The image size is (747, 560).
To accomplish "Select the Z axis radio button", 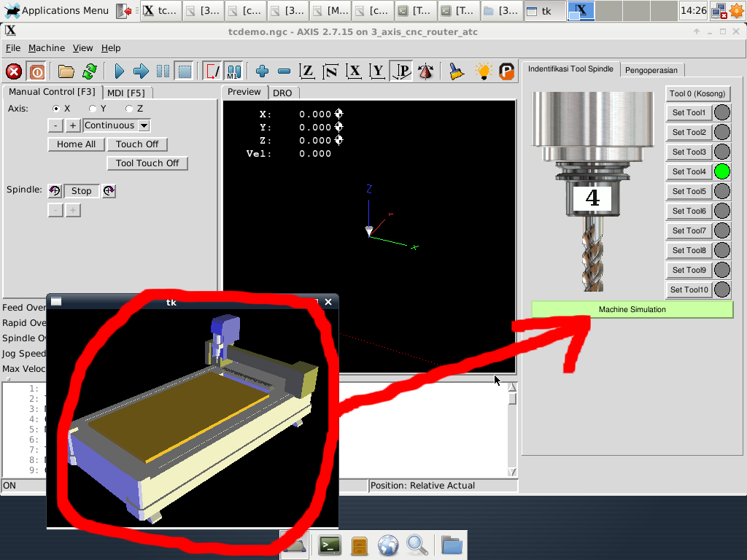I will (x=129, y=109).
